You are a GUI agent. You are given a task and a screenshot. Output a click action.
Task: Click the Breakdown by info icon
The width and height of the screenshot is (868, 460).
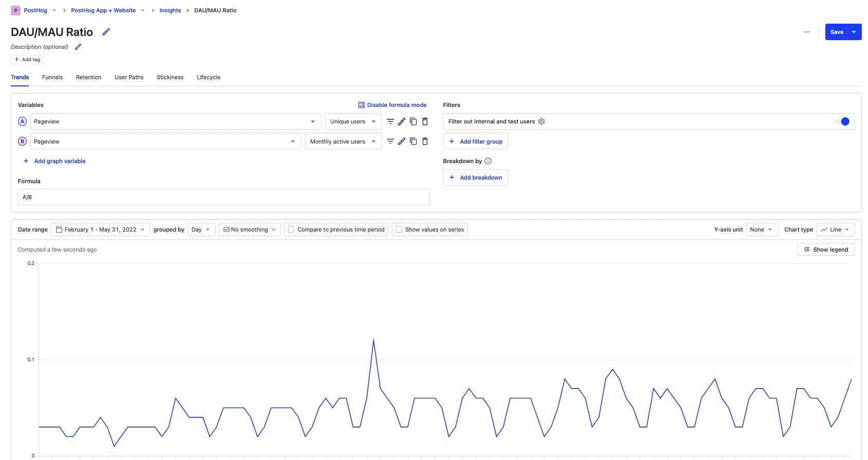[488, 161]
